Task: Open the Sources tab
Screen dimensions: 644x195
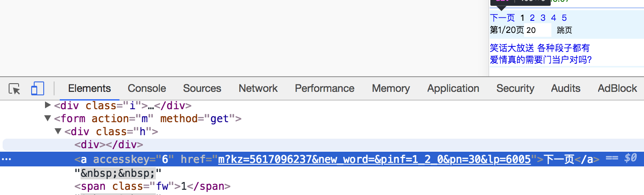Action: [202, 88]
